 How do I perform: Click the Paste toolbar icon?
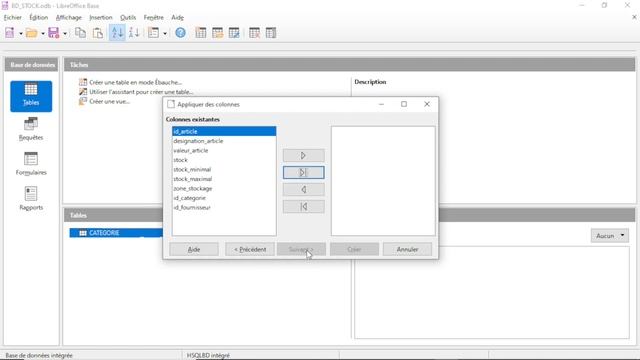pos(98,33)
